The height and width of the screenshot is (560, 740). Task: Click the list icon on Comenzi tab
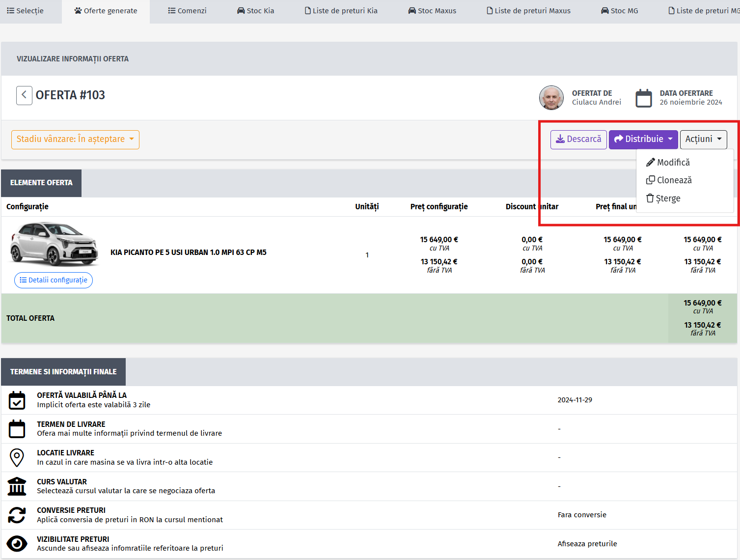click(172, 10)
